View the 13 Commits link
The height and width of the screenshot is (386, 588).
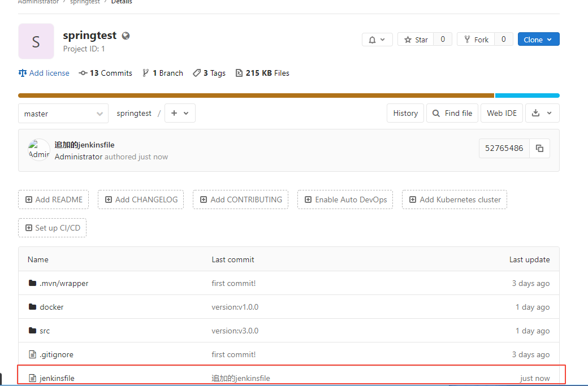(105, 73)
